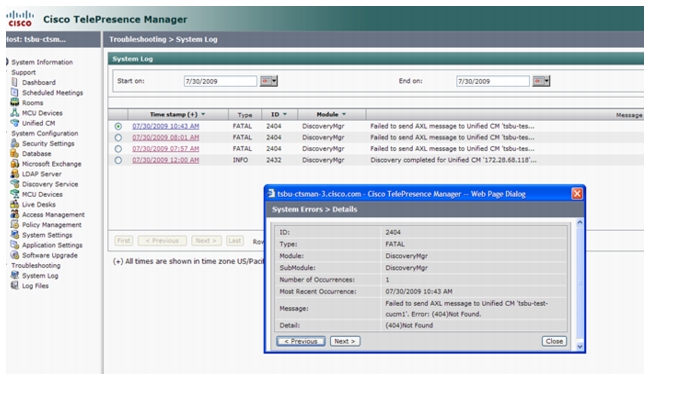Click the Scheduled Meetings icon
The image size is (681, 393).
click(x=15, y=92)
